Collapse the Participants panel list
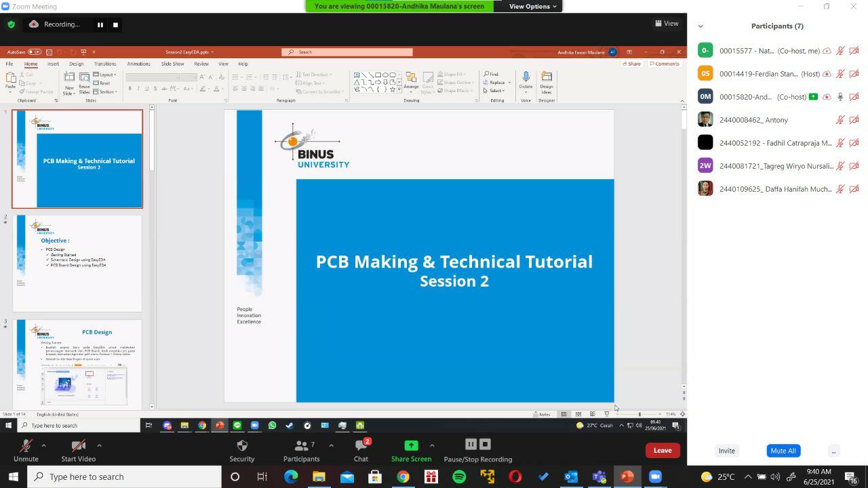Viewport: 868px width, 488px height. 701,26
